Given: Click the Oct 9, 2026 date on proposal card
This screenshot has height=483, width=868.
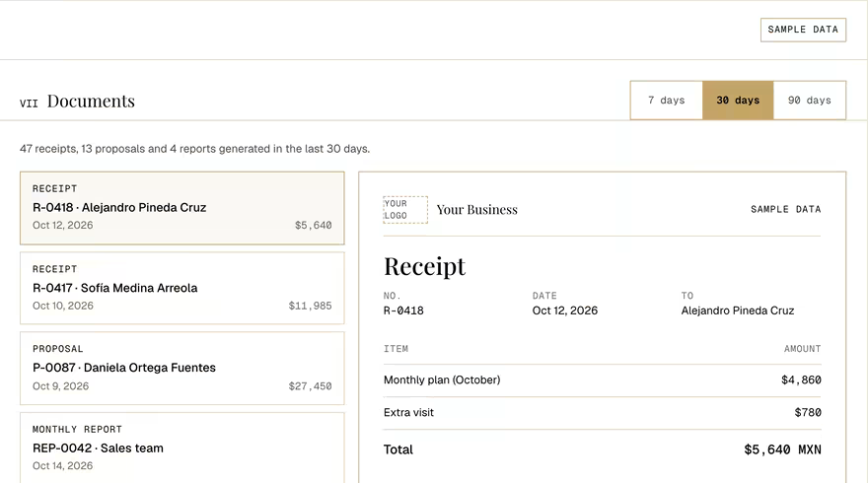Looking at the screenshot, I should (60, 386).
